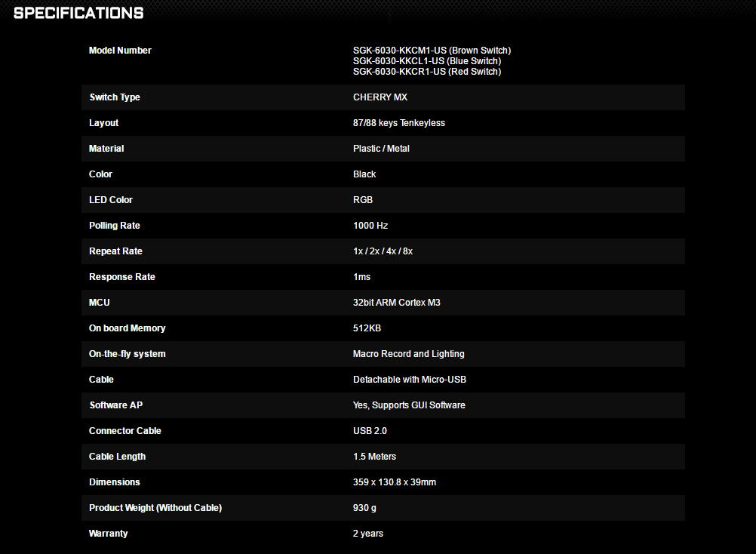The width and height of the screenshot is (756, 554).
Task: Click the 32bit ARM Cortex M3 value
Action: pyautogui.click(x=396, y=303)
